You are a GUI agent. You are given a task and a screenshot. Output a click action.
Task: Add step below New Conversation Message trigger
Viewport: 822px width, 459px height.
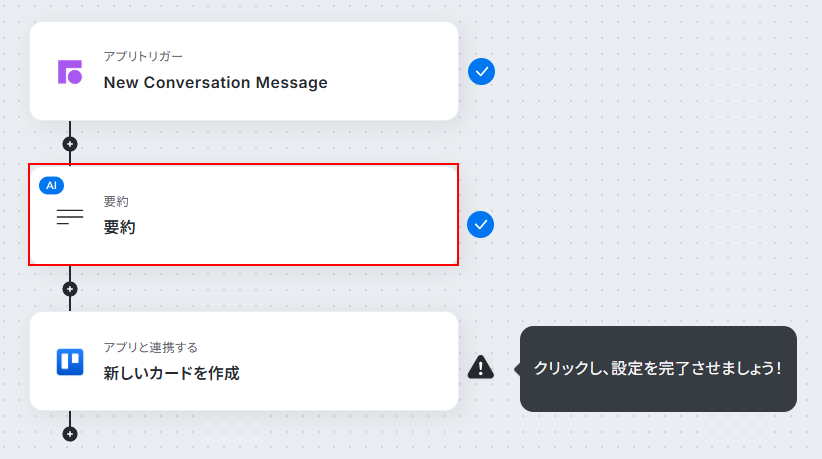pos(70,144)
